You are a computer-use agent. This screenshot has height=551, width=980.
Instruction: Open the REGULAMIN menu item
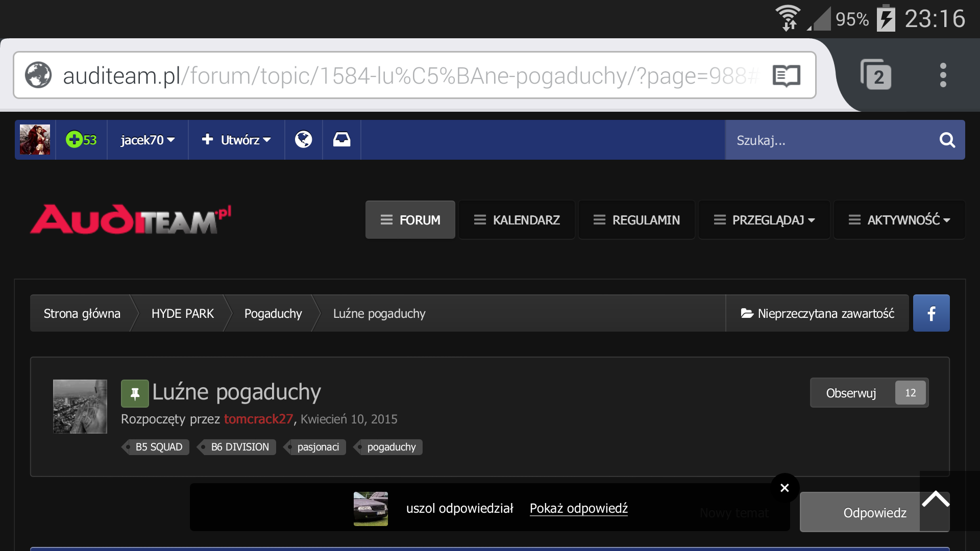(x=636, y=220)
